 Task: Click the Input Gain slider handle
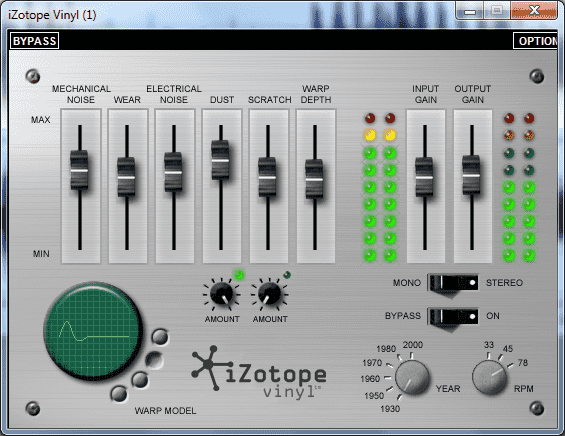[424, 177]
